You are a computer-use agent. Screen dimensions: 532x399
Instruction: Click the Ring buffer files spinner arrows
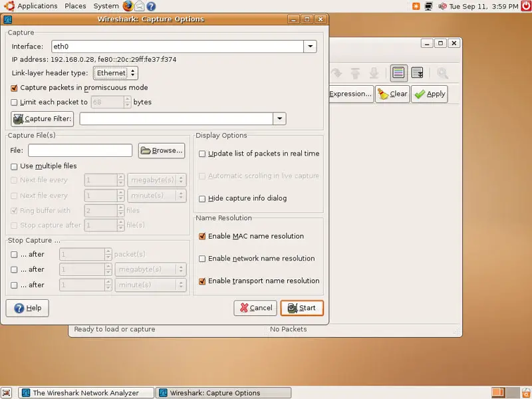(121, 210)
